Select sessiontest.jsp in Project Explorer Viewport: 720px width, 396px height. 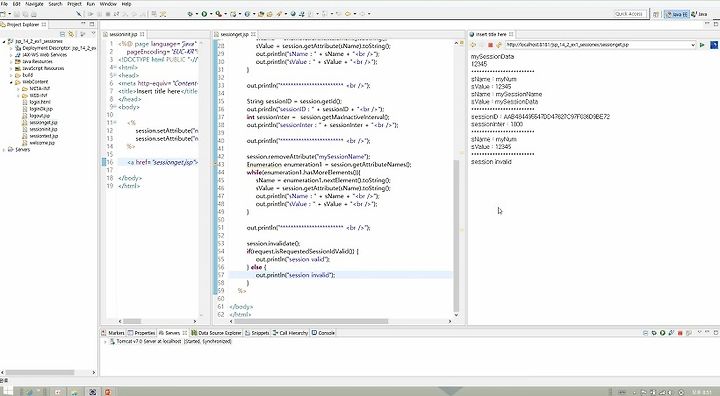coord(44,136)
